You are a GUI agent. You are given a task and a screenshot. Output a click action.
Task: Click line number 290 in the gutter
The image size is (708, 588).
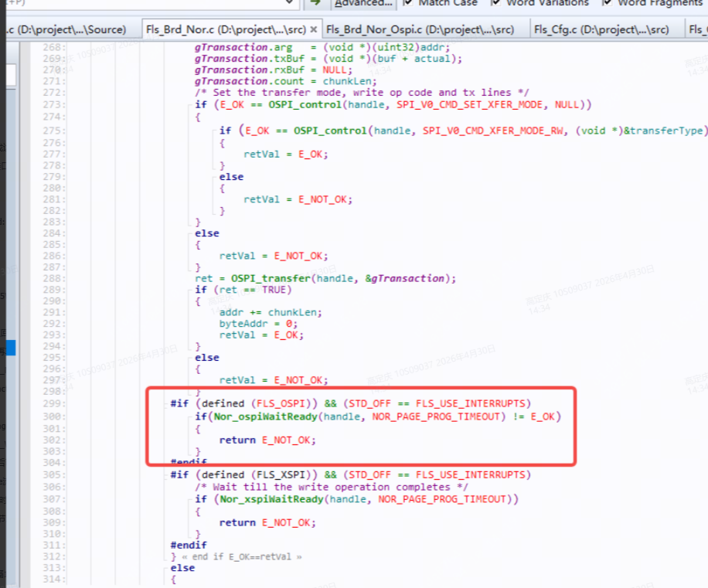(53, 301)
